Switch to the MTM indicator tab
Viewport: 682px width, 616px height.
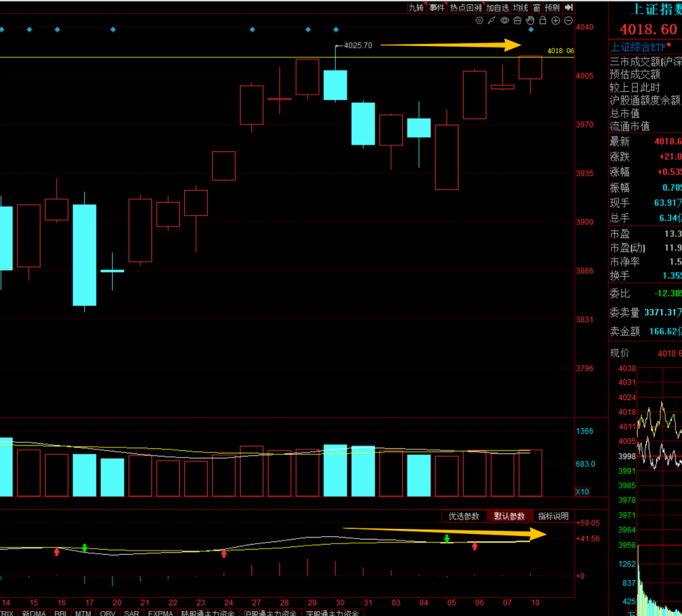(83, 612)
